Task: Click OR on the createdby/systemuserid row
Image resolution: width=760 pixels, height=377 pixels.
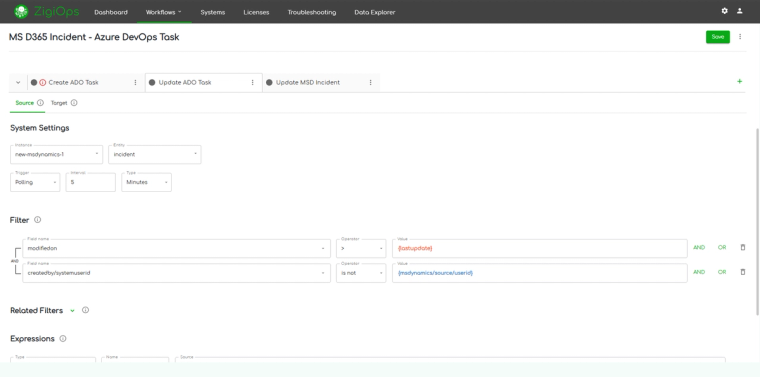Action: [x=722, y=272]
